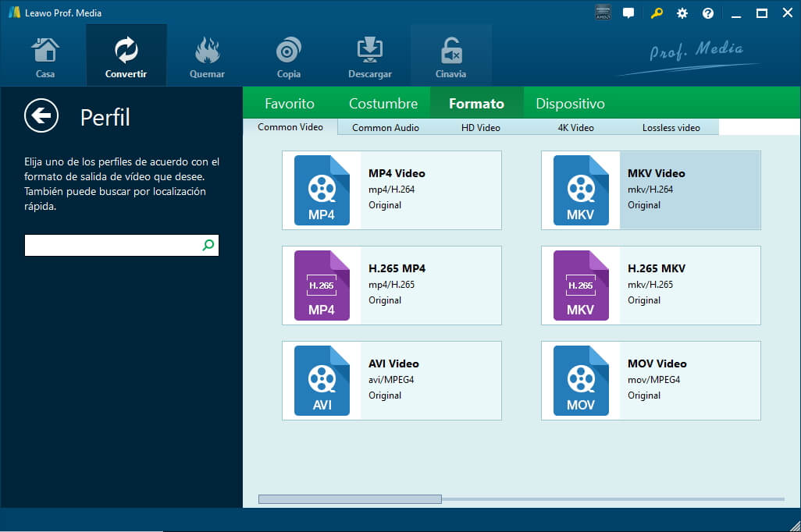Open the Convertir module
The image size is (801, 532).
click(126, 57)
